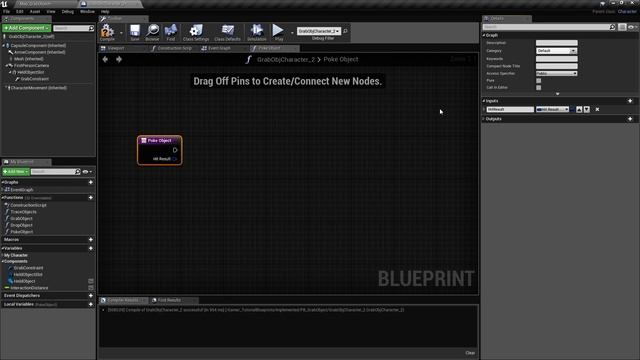Open the Help menu

click(105, 11)
